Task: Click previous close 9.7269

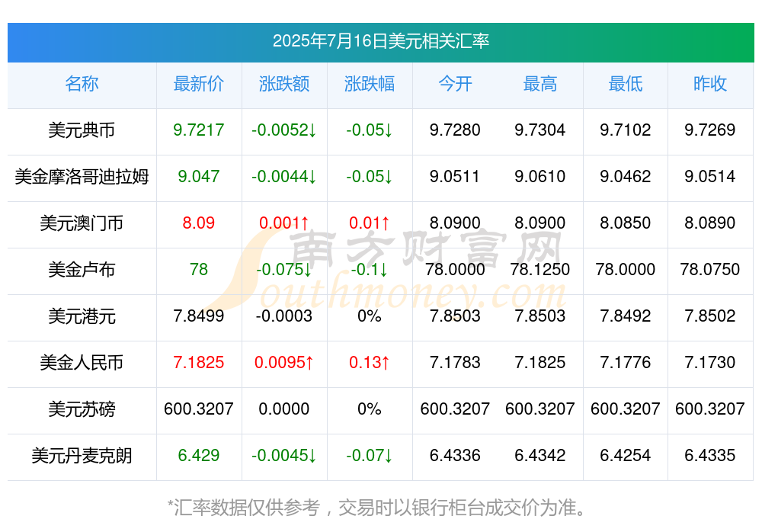Action: (x=710, y=130)
